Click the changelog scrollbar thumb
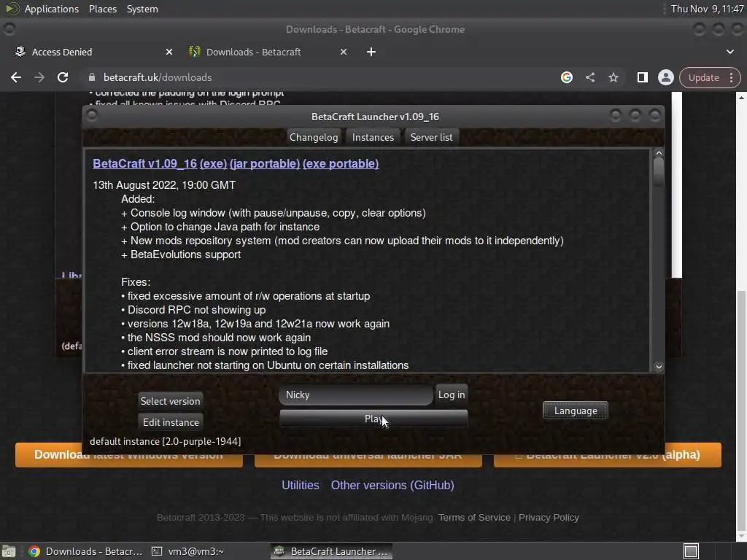 click(x=659, y=172)
